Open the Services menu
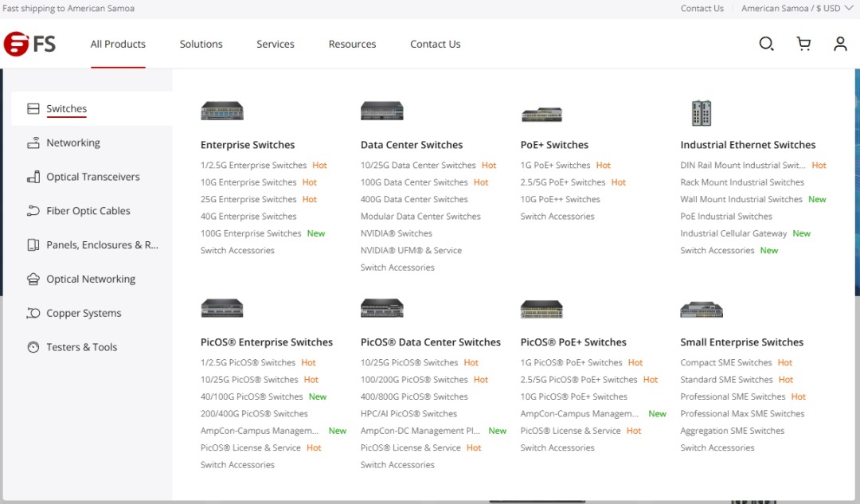 pos(276,45)
